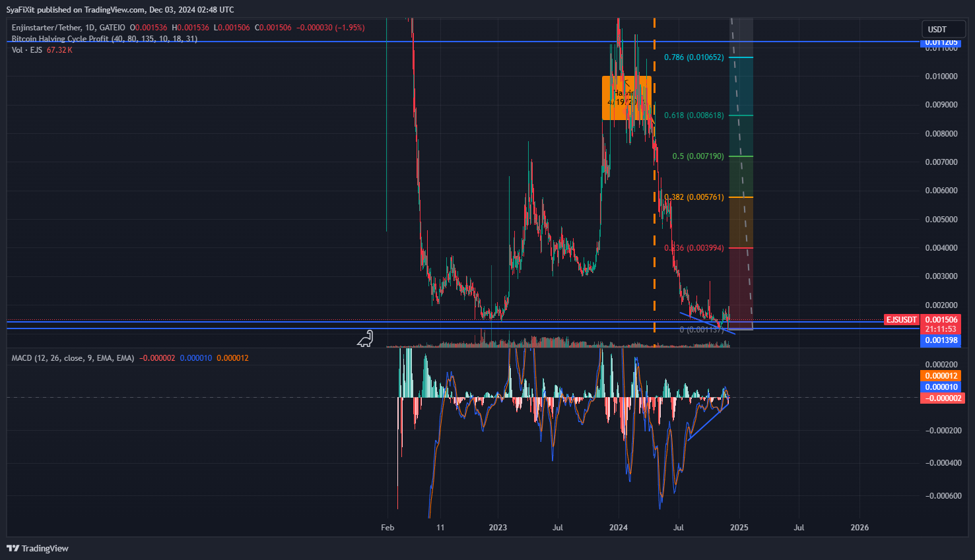Click the 2024 label on time axis
The image size is (975, 560).
pyautogui.click(x=619, y=528)
